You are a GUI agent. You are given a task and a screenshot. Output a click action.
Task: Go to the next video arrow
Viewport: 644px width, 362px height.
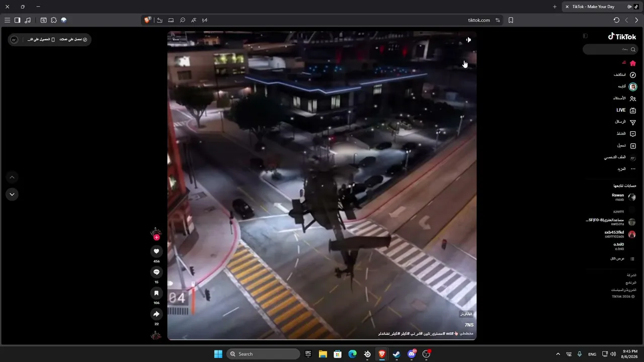tap(12, 194)
